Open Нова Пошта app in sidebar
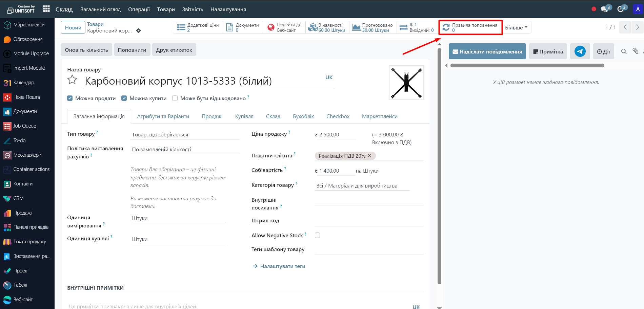The width and height of the screenshot is (644, 309). pos(26,97)
